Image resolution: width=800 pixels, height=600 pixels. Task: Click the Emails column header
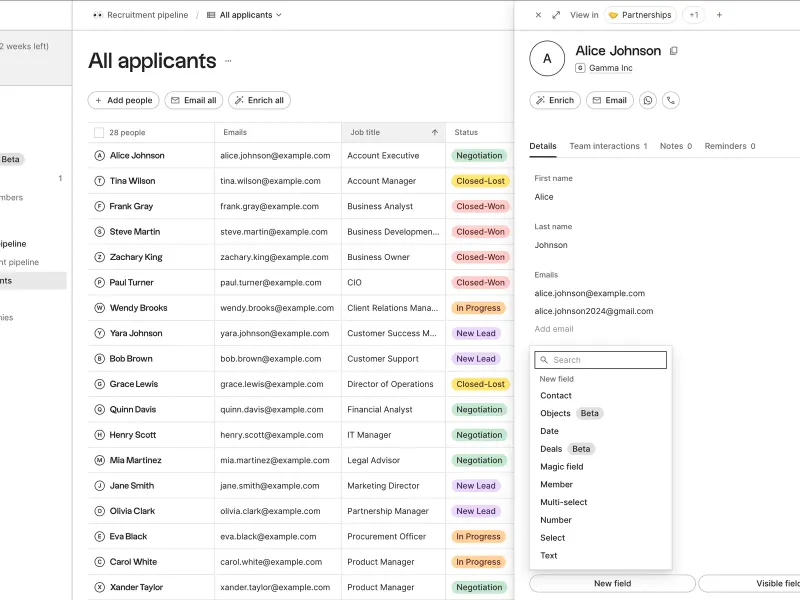coord(278,133)
